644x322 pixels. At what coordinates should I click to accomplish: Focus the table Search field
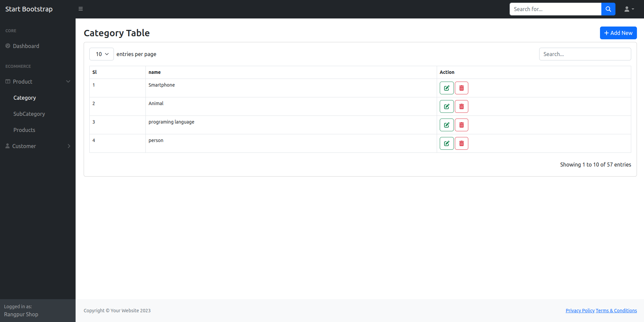pyautogui.click(x=585, y=54)
